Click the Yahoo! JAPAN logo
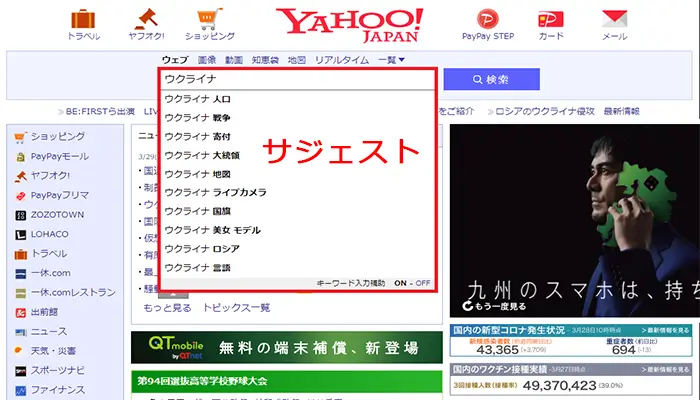 click(x=350, y=25)
